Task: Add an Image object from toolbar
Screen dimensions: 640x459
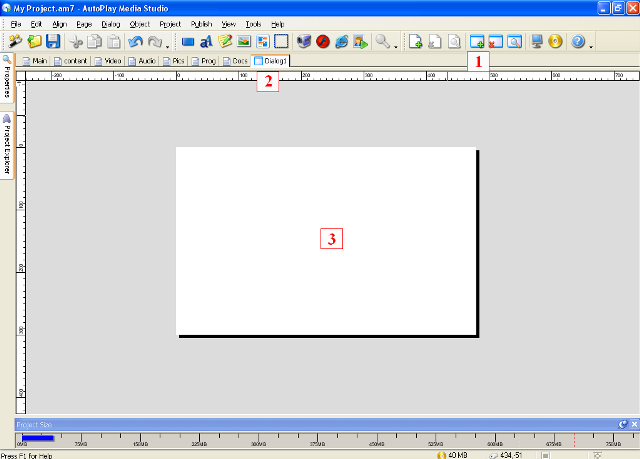Action: tap(243, 42)
